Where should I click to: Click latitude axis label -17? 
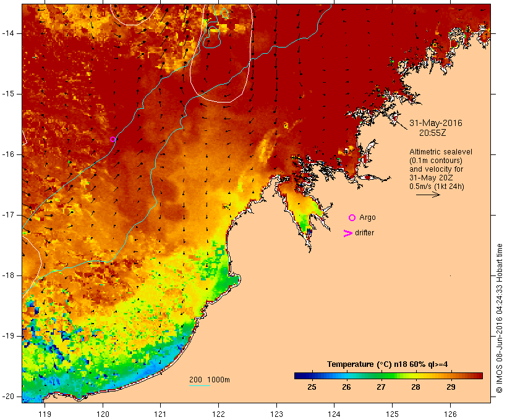[8, 215]
